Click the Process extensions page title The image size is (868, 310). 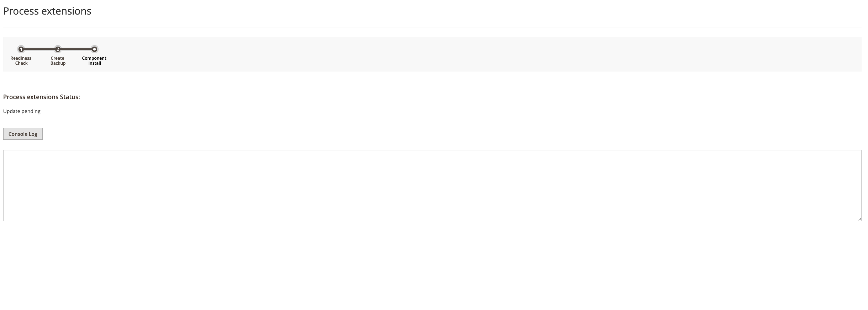(47, 11)
